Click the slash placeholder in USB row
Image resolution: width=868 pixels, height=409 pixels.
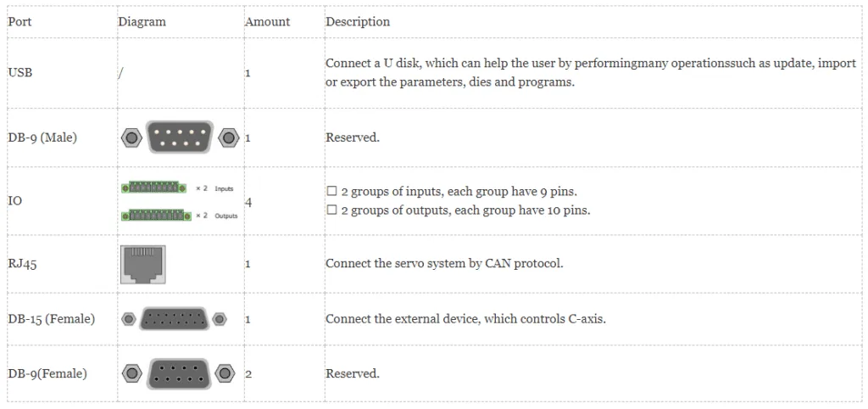click(120, 73)
